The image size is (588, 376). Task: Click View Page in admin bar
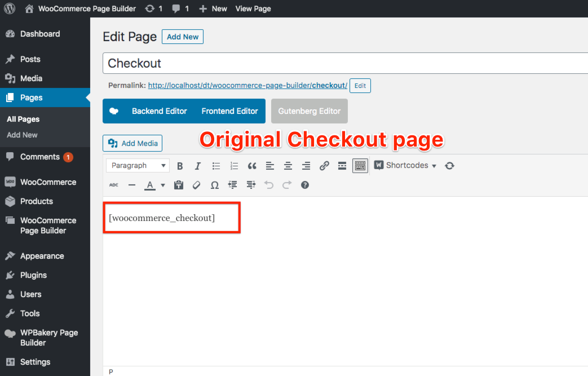click(x=253, y=8)
